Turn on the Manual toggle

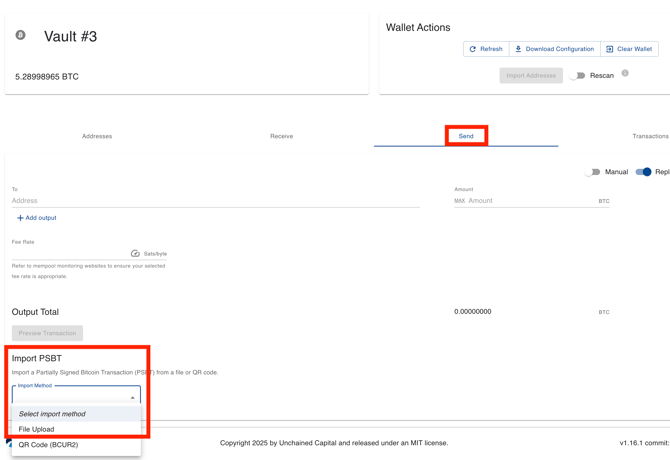tap(593, 172)
